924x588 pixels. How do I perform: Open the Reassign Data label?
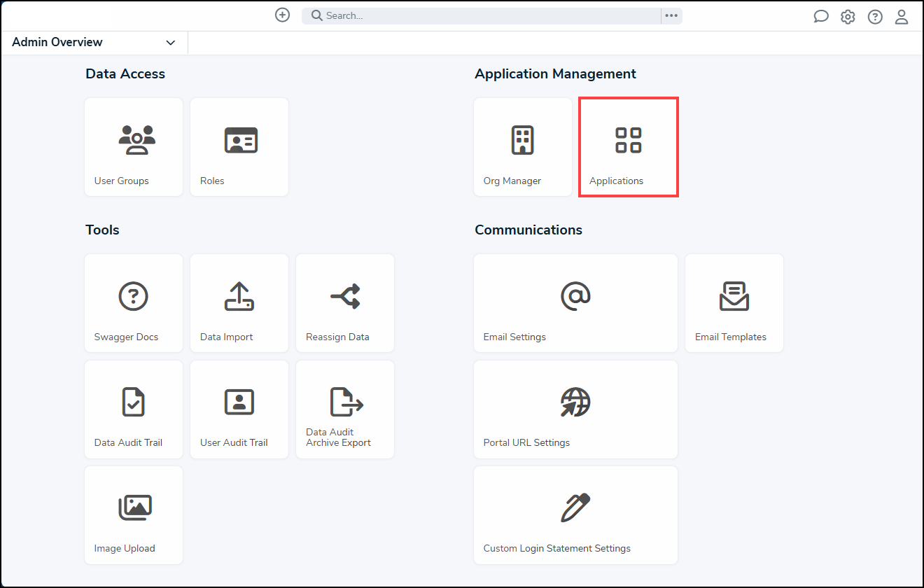[337, 337]
